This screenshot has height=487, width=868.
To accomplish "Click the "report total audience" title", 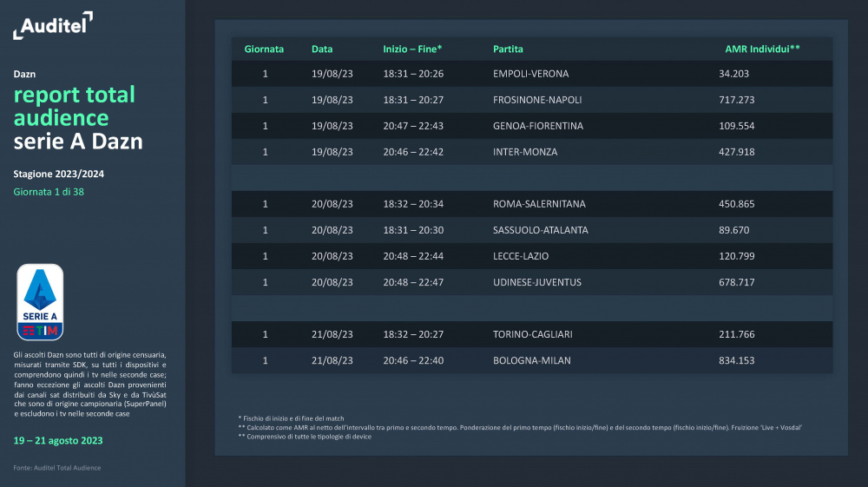I will tap(75, 106).
